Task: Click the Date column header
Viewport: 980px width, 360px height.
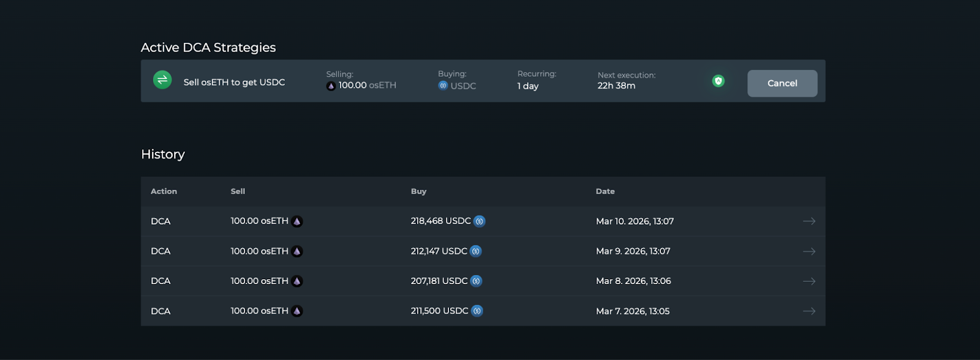Action: (x=605, y=192)
